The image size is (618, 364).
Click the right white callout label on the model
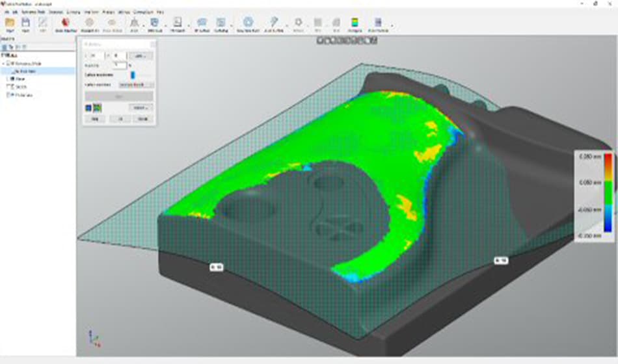click(x=501, y=261)
